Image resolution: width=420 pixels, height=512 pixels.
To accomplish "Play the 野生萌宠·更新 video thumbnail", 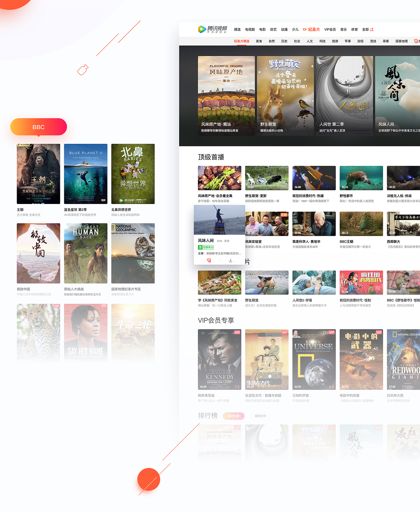I will tap(267, 178).
